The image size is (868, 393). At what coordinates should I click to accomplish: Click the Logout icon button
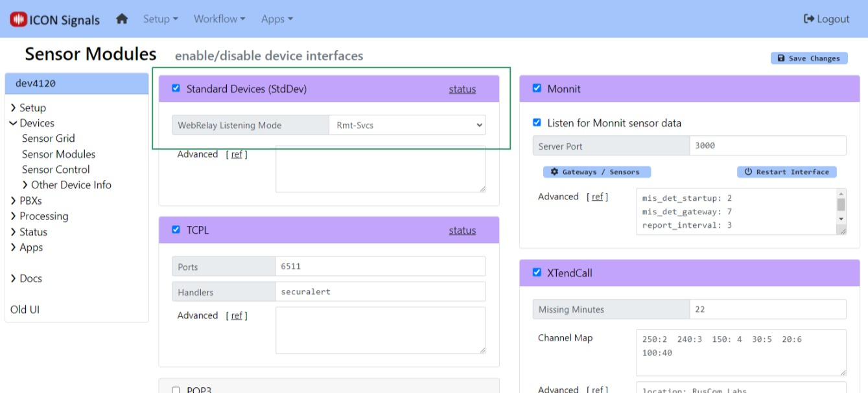pyautogui.click(x=826, y=19)
